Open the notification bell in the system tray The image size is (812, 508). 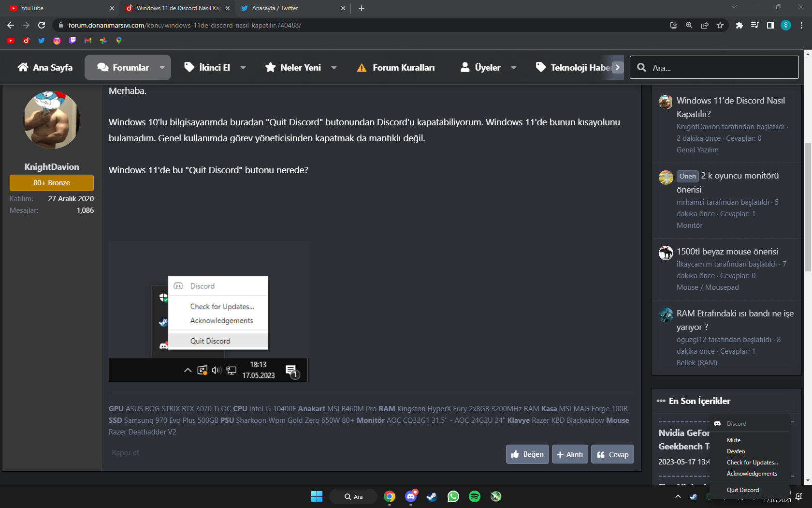[x=798, y=496]
